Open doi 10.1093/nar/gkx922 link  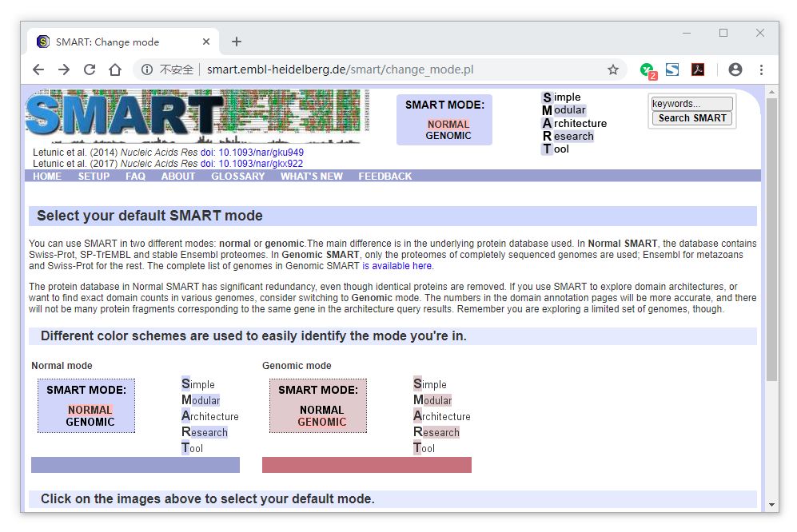pyautogui.click(x=252, y=164)
